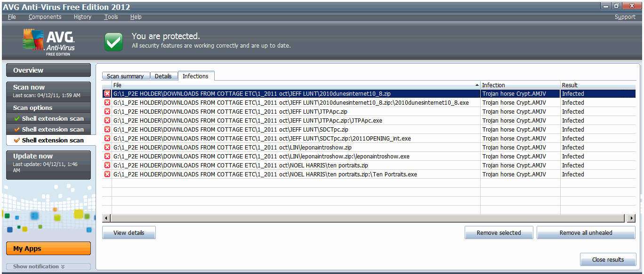
Task: Select the highlighted white Shell extension scan entry
Action: pos(51,141)
